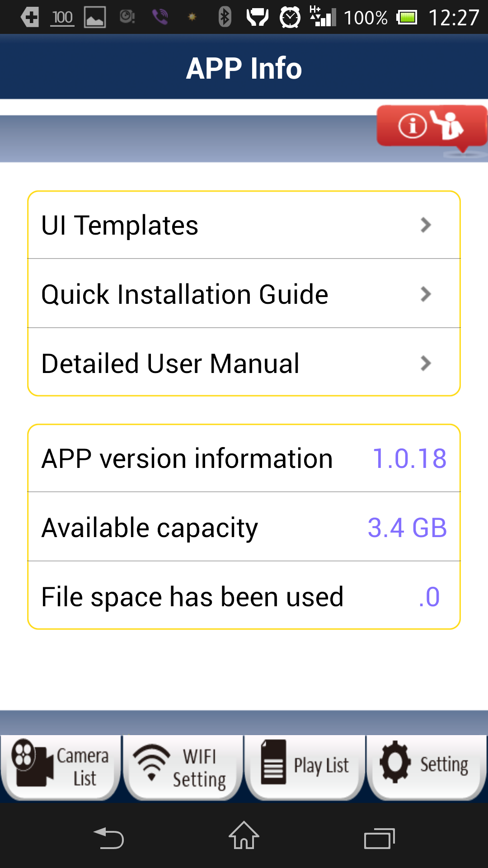Expand Detailed User Manual chevron
This screenshot has height=868, width=488.
(425, 363)
